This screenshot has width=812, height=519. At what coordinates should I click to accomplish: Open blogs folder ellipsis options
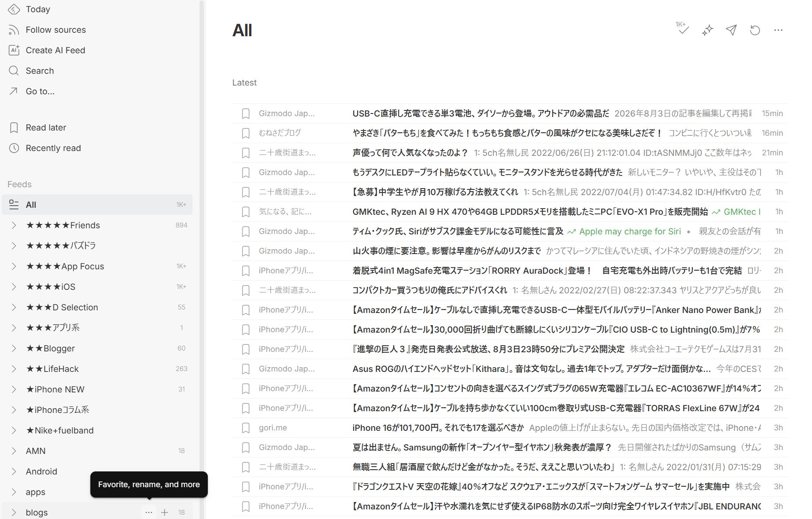[x=149, y=512]
